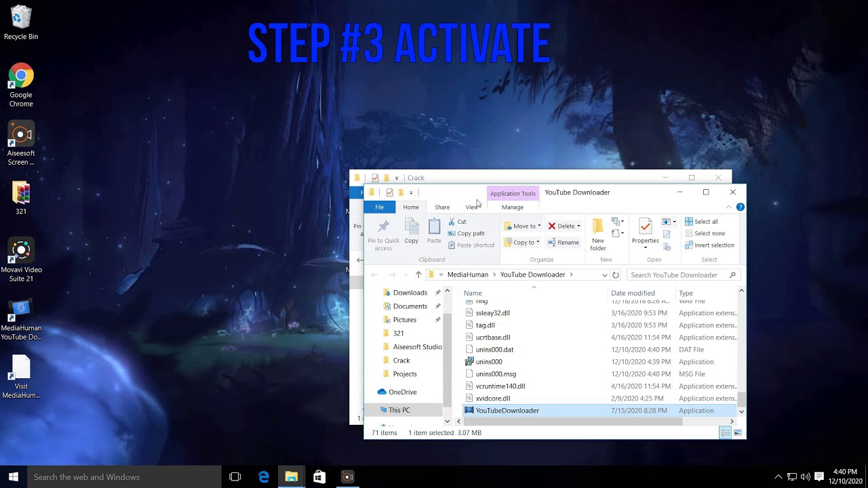
Task: Select the Manage ribbon tab
Action: click(x=513, y=207)
